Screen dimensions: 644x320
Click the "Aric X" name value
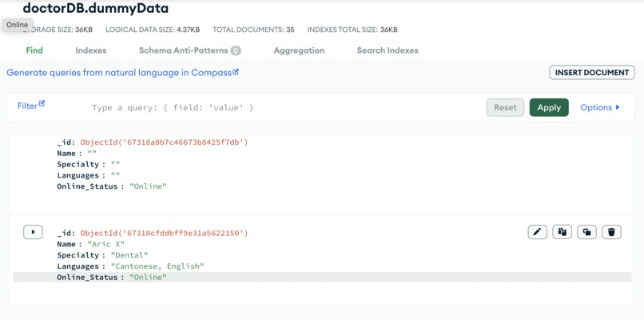click(x=106, y=244)
